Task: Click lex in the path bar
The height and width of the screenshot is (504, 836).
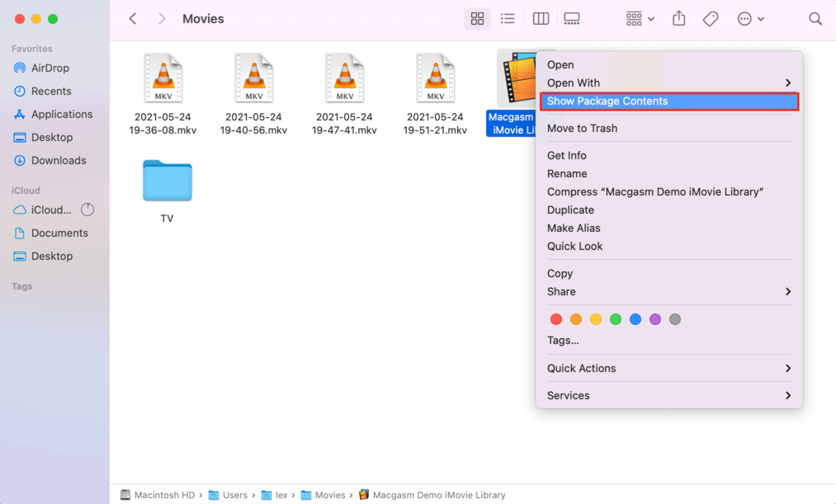Action: pyautogui.click(x=274, y=495)
